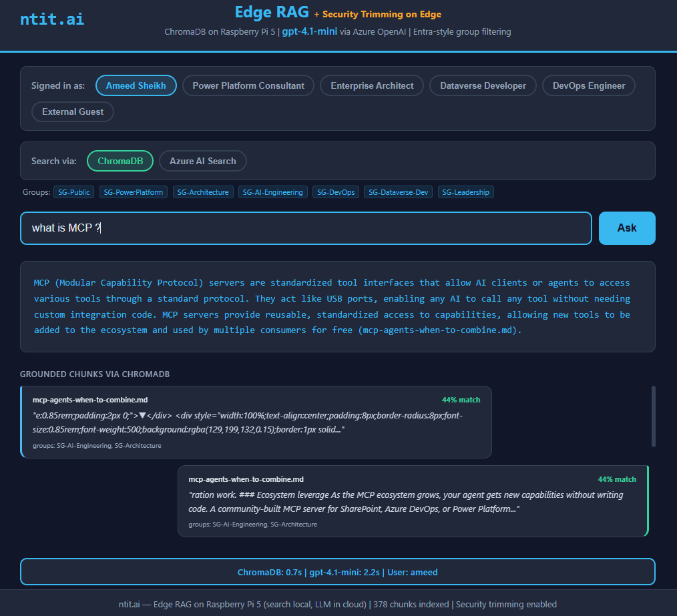Click the SG-Leadership group badge
This screenshot has width=677, height=616.
[x=465, y=192]
